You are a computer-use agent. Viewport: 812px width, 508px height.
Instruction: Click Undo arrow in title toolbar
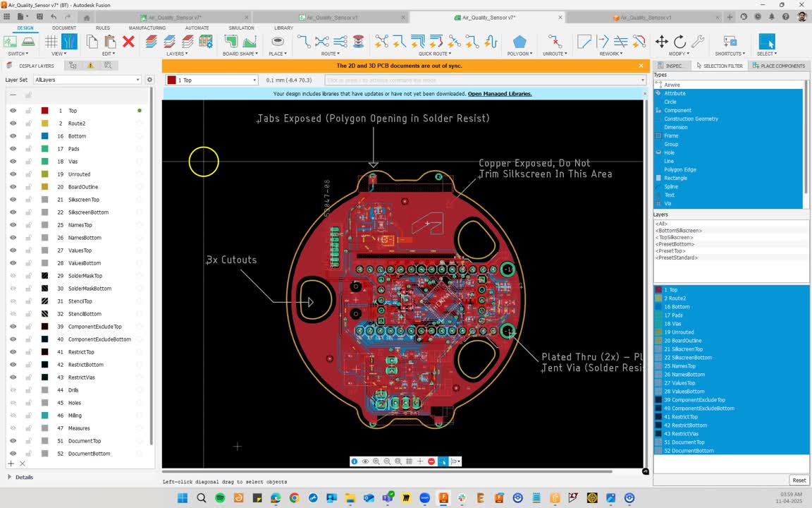pos(54,17)
